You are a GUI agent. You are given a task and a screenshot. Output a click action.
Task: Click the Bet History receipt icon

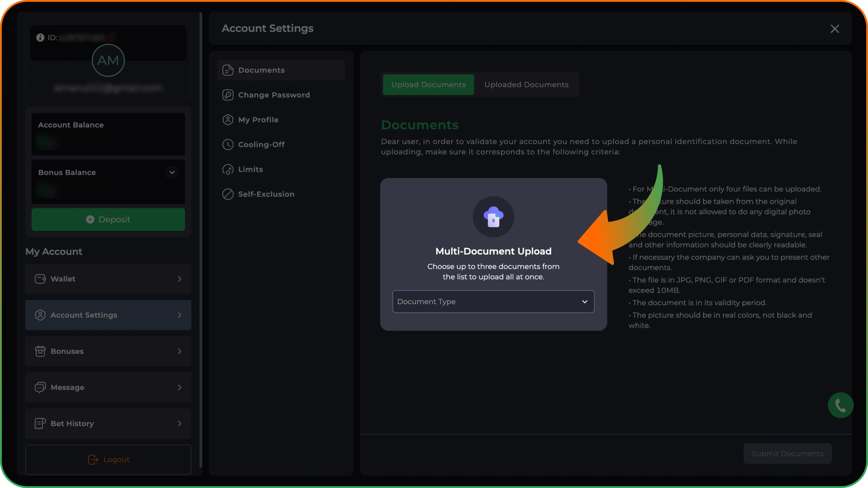40,423
